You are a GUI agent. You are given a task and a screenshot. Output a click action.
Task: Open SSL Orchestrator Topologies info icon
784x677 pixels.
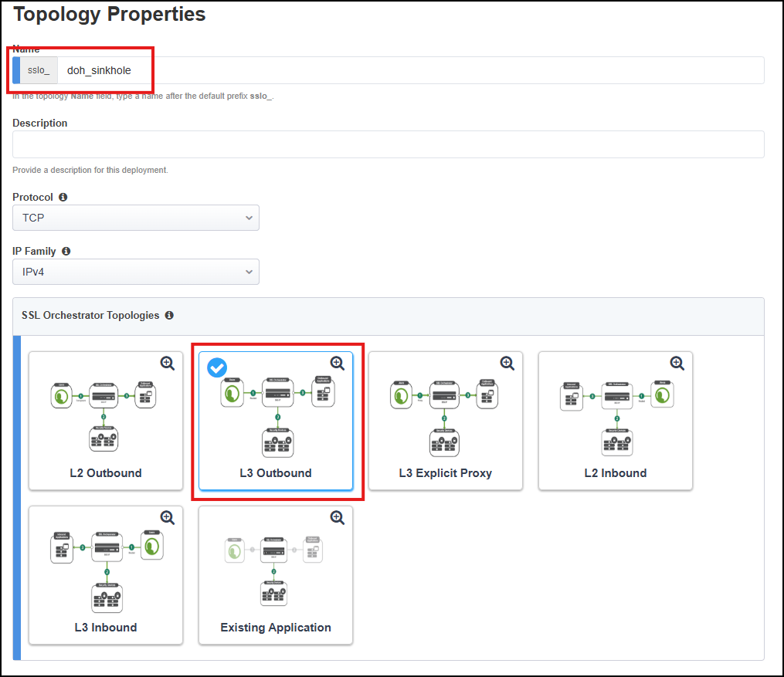point(169,315)
